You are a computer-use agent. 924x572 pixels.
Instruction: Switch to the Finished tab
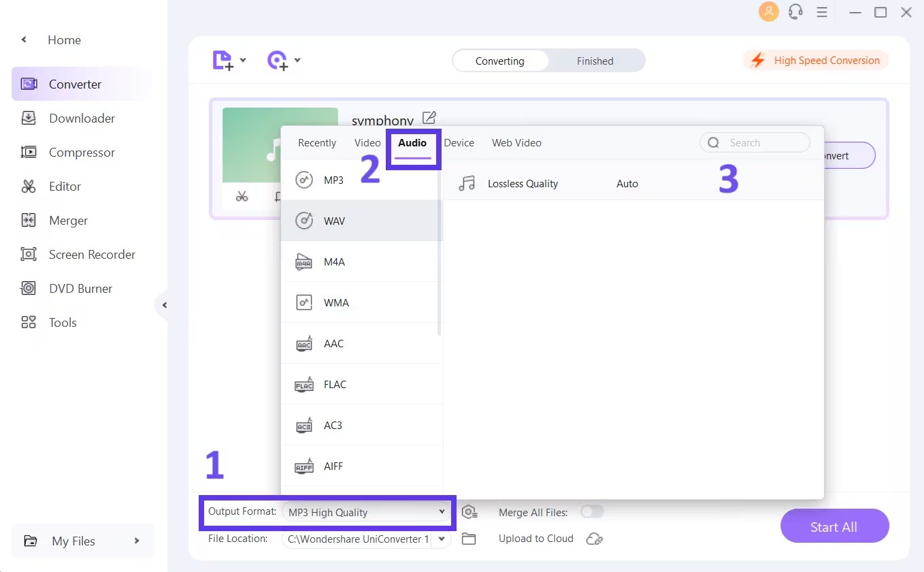(x=595, y=61)
